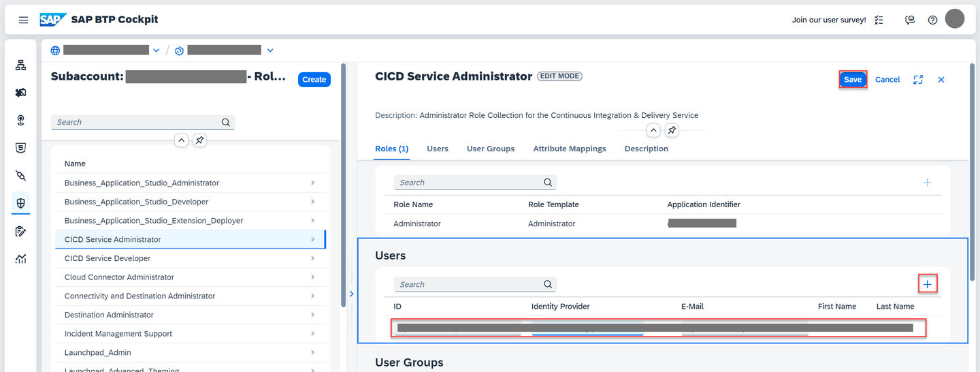Viewport: 980px width, 372px height.
Task: Switch to the Attribute Mappings tab
Action: point(570,149)
